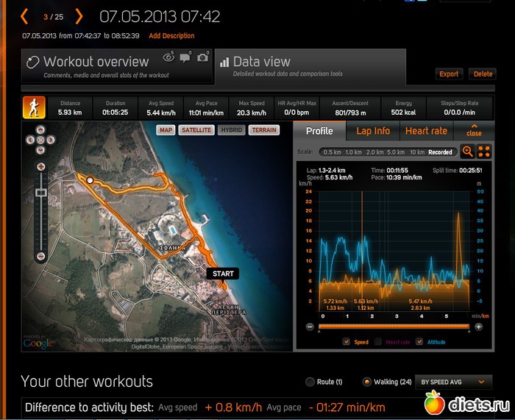Zoom out map with minus button
Image resolution: width=515 pixels, height=420 pixels.
pos(41,257)
